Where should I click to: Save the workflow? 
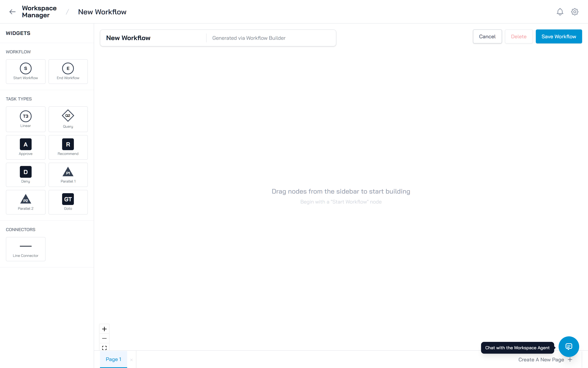[x=559, y=36]
